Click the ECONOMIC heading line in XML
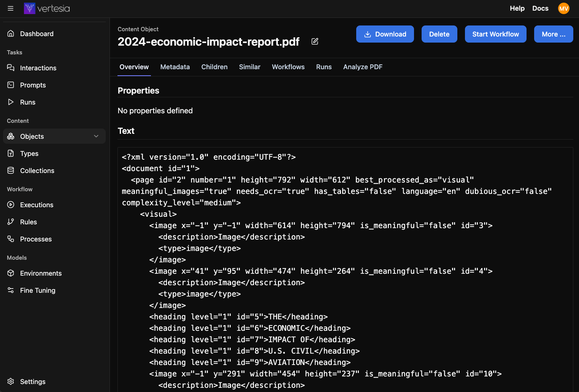The image size is (579, 392). tap(250, 328)
